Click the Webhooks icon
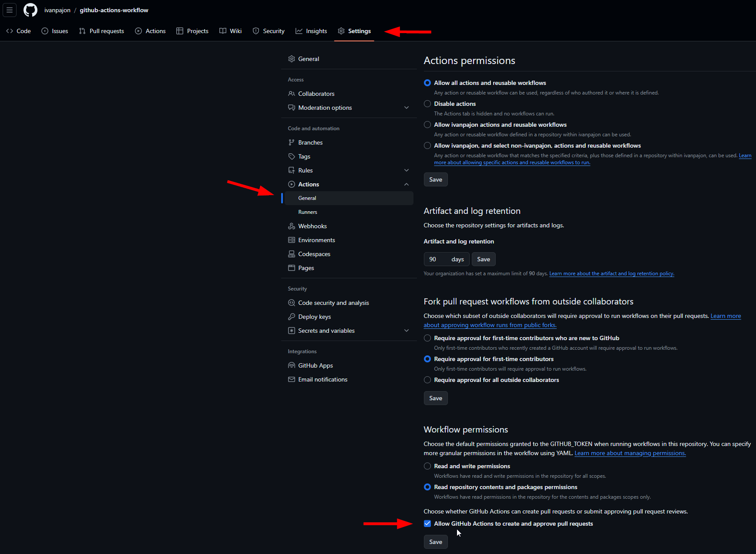756x554 pixels. pyautogui.click(x=292, y=226)
